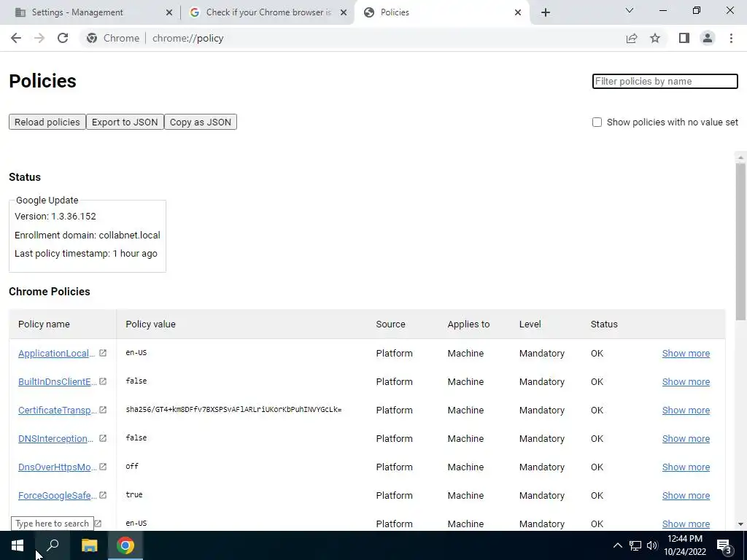The width and height of the screenshot is (747, 560).
Task: Show more for DnsOverHttpsMo row
Action: pyautogui.click(x=686, y=467)
